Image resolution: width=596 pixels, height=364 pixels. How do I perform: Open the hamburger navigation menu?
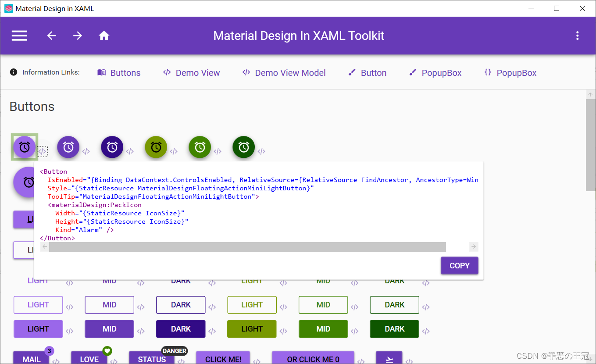point(19,36)
